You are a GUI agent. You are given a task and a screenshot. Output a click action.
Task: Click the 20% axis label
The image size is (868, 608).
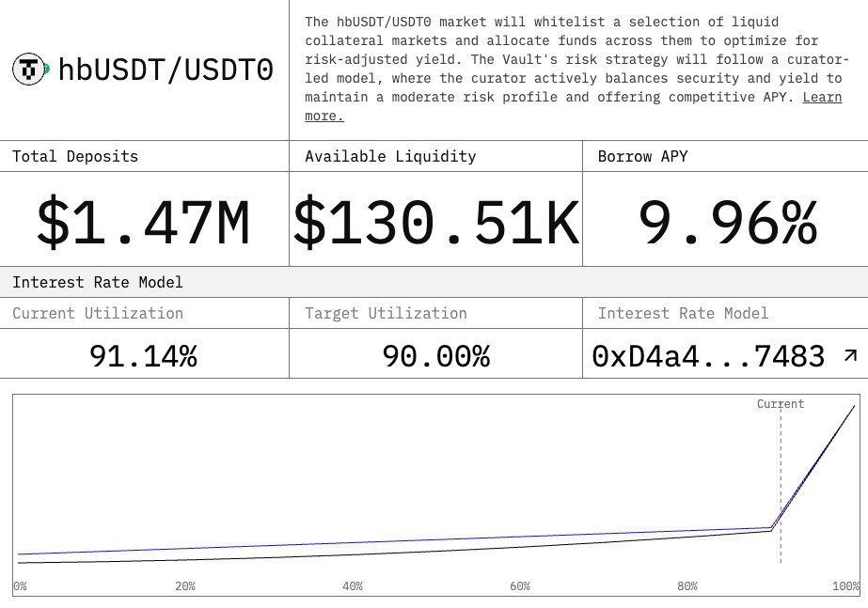point(185,585)
